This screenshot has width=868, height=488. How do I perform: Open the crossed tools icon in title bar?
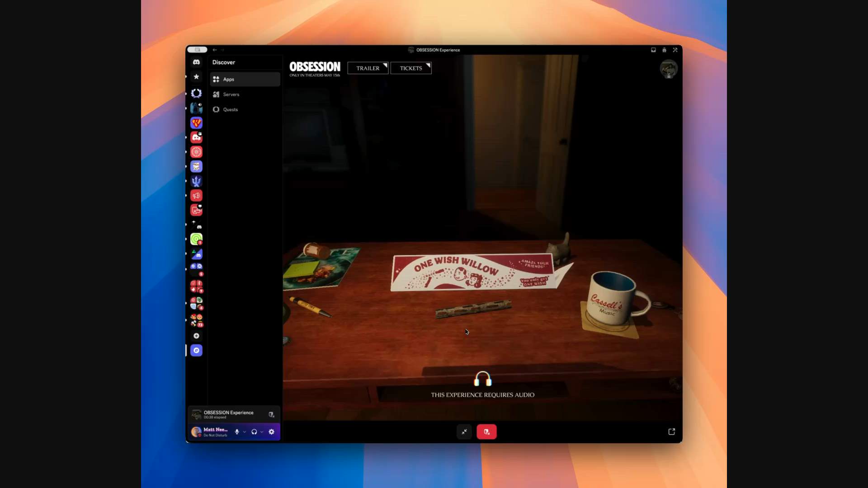point(675,50)
